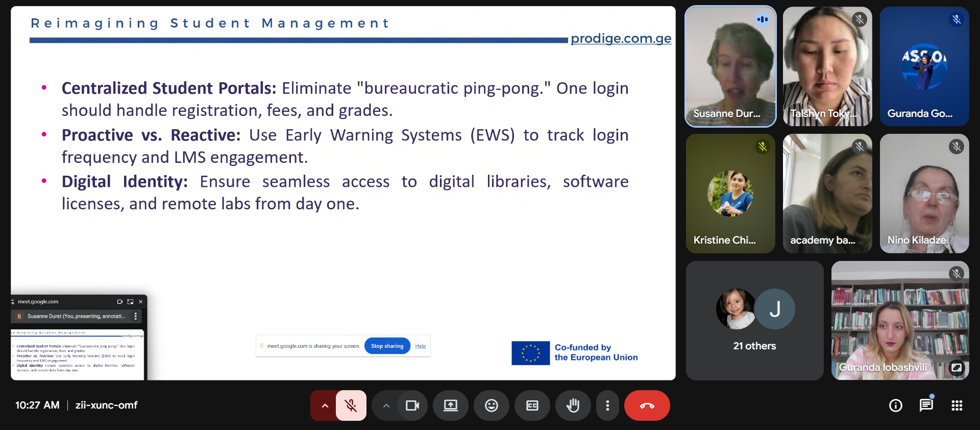
Task: Raise your hand in the meeting
Action: (573, 405)
